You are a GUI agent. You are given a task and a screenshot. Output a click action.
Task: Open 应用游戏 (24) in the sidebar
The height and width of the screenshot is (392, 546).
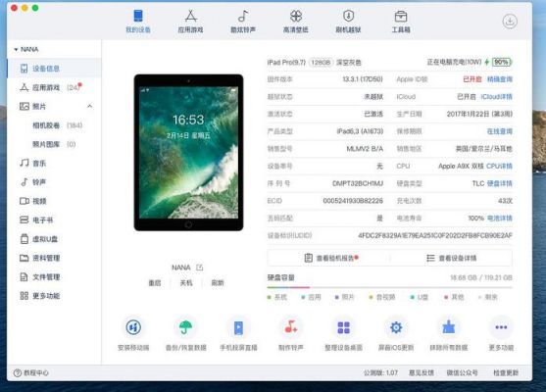click(x=54, y=87)
